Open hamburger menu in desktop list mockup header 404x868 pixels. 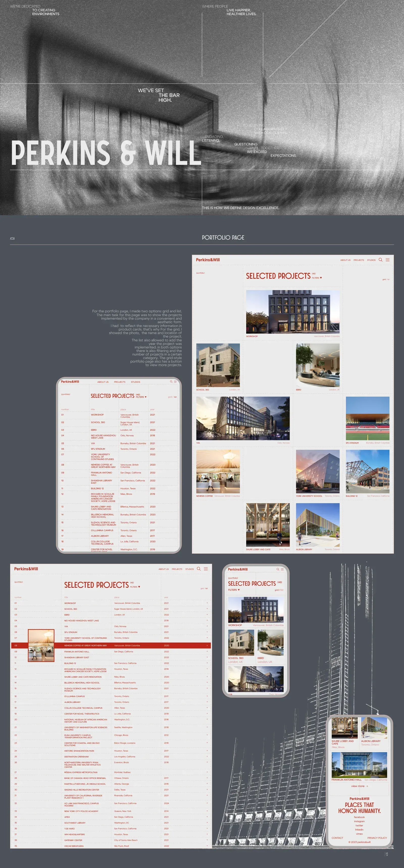[x=206, y=569]
